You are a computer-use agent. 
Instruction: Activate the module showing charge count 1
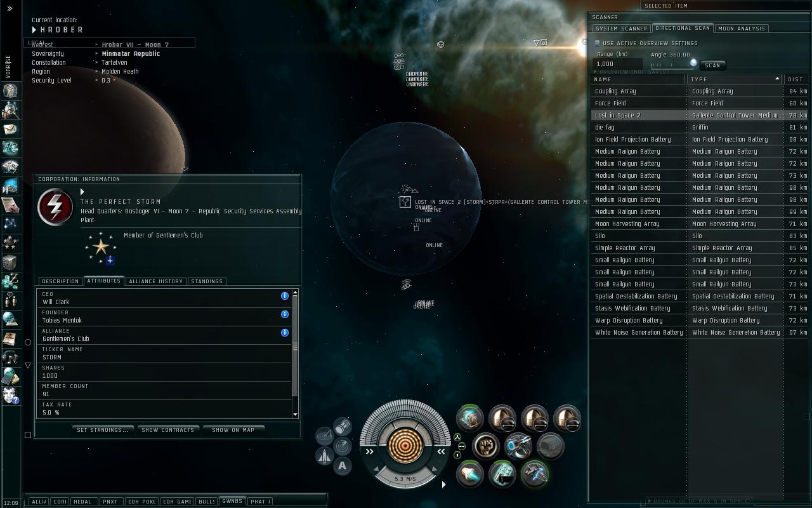(x=502, y=474)
